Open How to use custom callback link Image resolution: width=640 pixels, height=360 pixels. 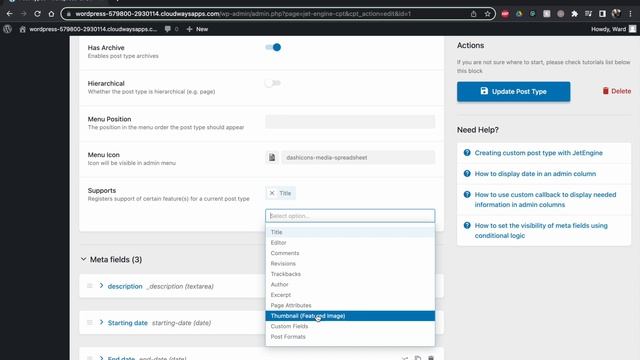[545, 200]
